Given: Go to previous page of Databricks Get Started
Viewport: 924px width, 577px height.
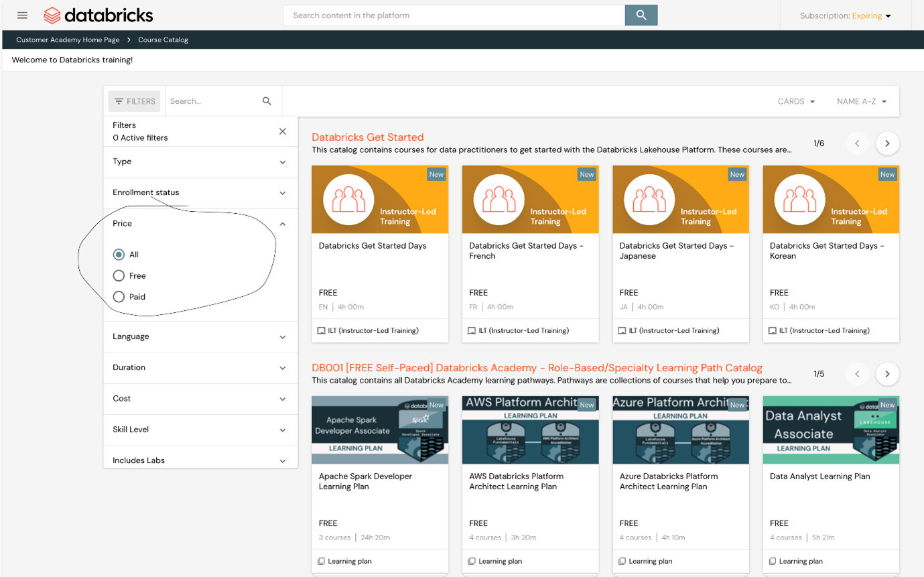Looking at the screenshot, I should click(x=857, y=143).
